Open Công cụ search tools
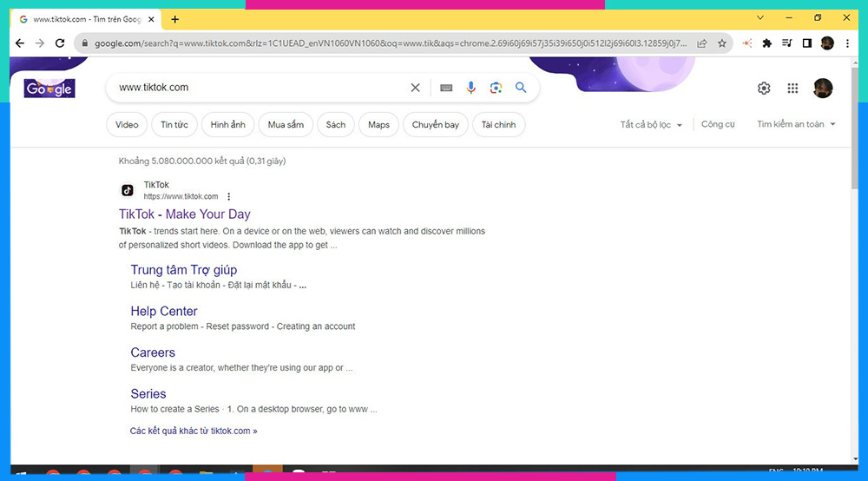Screen dimensions: 868x481 (x=718, y=124)
